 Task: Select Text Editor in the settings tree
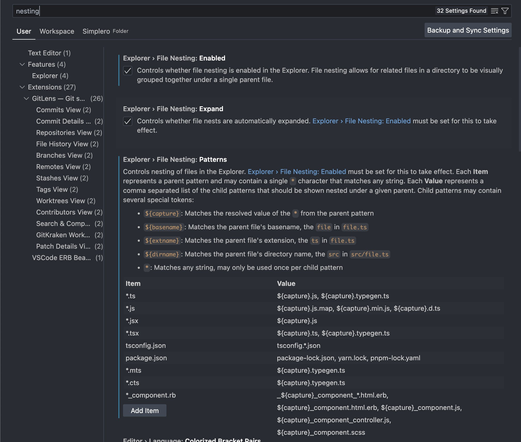pyautogui.click(x=49, y=53)
